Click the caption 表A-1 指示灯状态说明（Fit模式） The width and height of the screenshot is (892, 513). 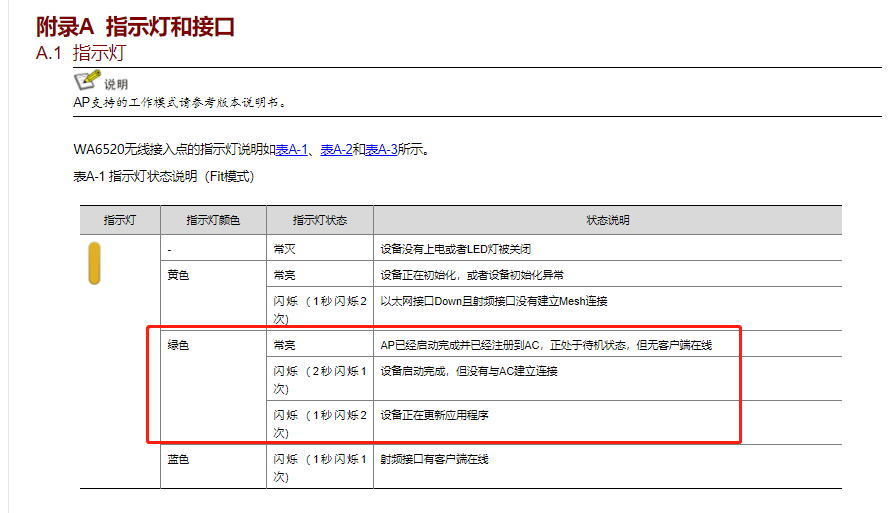click(x=164, y=176)
